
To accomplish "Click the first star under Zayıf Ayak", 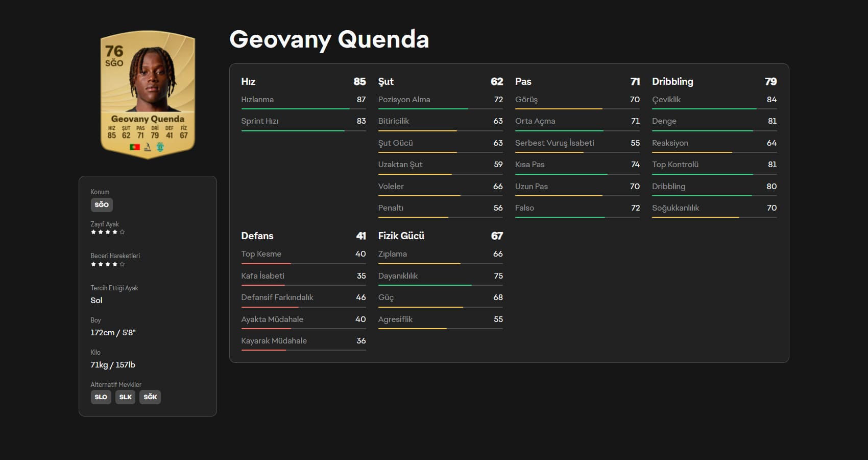I will (x=93, y=232).
